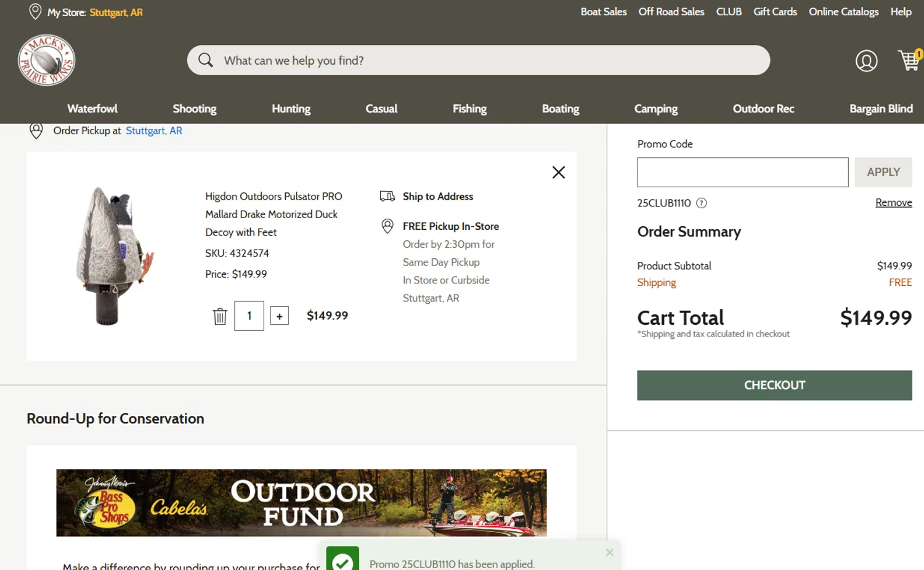The height and width of the screenshot is (570, 924).
Task: Click the FREE Pickup In-Store pin icon
Action: click(387, 226)
